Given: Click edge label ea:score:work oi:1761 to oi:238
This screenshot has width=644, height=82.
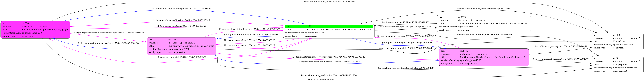Looking at the screenshot, I should coord(181,57).
